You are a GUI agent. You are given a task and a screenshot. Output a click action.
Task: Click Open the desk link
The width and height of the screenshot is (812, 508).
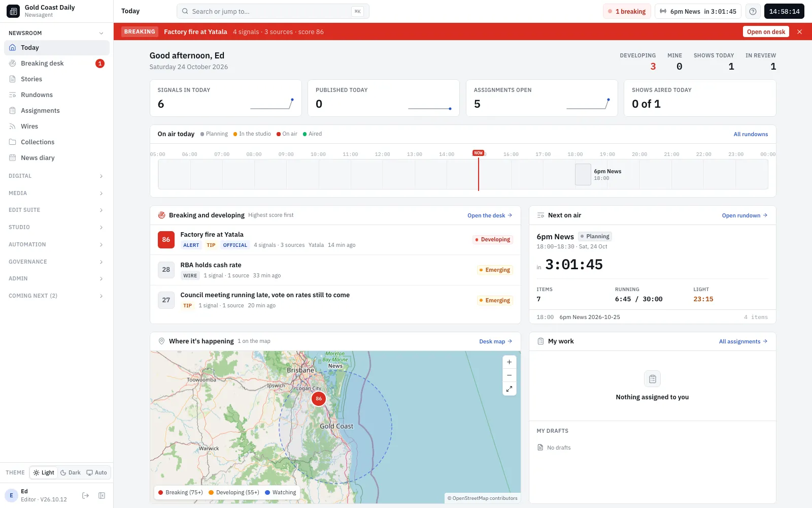tap(490, 215)
